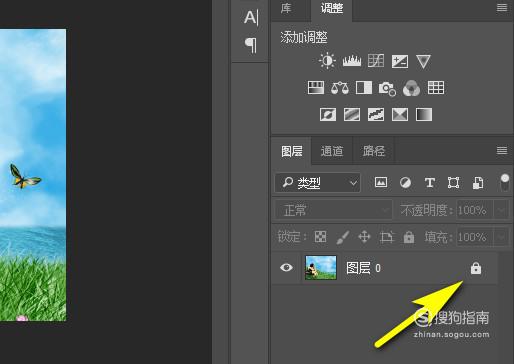514x364 pixels.
Task: Open the Adjustments panel menu
Action: [x=502, y=7]
